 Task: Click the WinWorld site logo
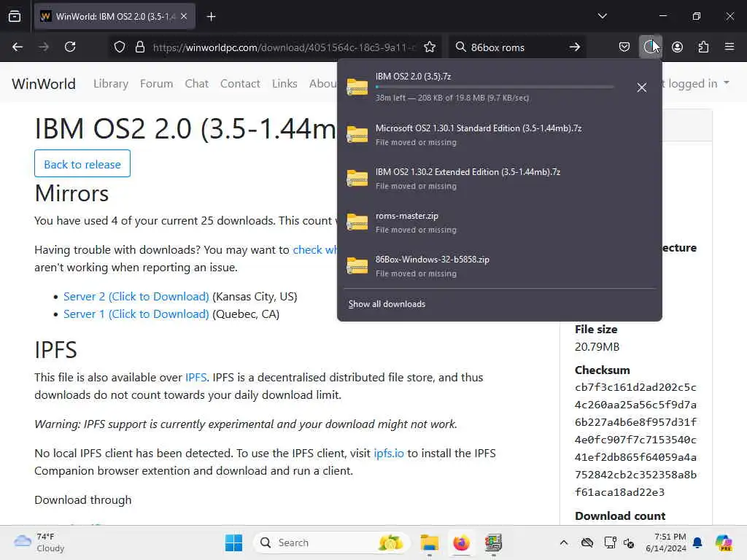click(x=44, y=84)
